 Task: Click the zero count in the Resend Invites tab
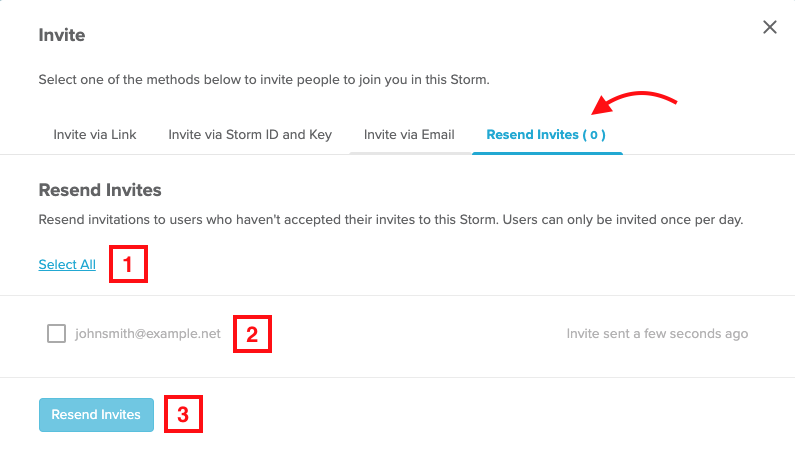coord(594,135)
